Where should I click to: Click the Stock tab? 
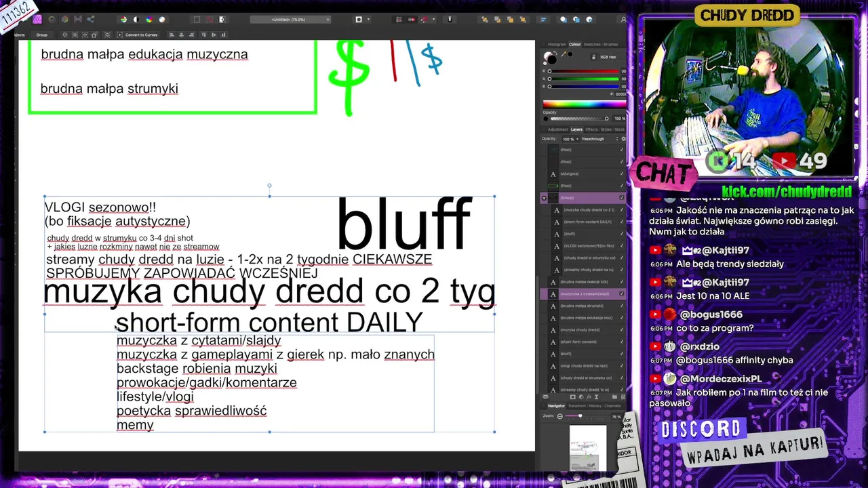620,129
